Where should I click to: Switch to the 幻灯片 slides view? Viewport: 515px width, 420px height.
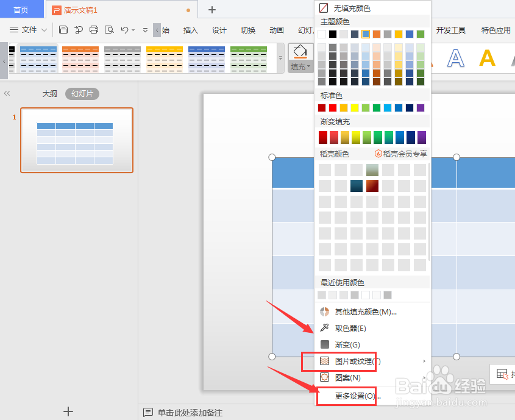coord(82,94)
